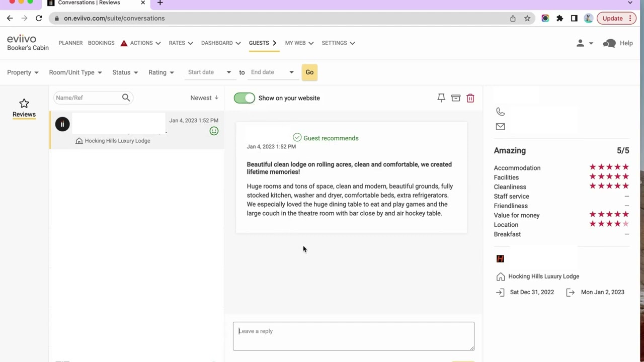Expand the Rates menu
The image size is (644, 362).
(181, 43)
